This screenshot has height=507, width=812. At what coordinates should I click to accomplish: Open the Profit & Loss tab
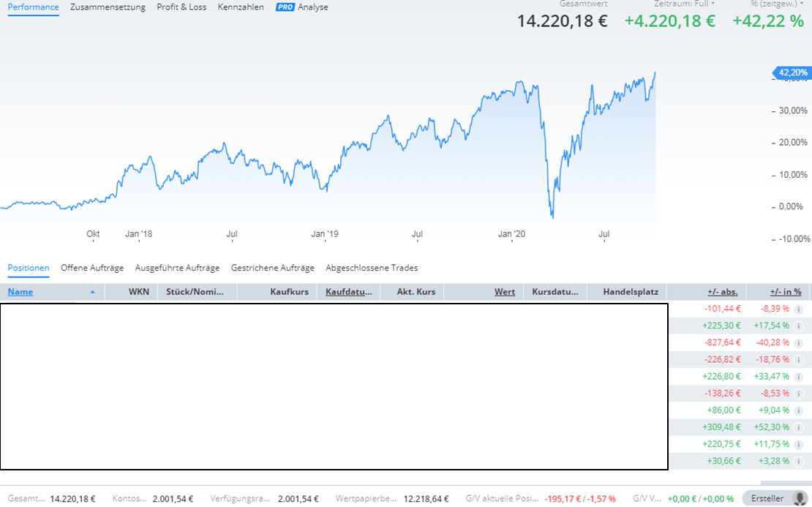181,7
